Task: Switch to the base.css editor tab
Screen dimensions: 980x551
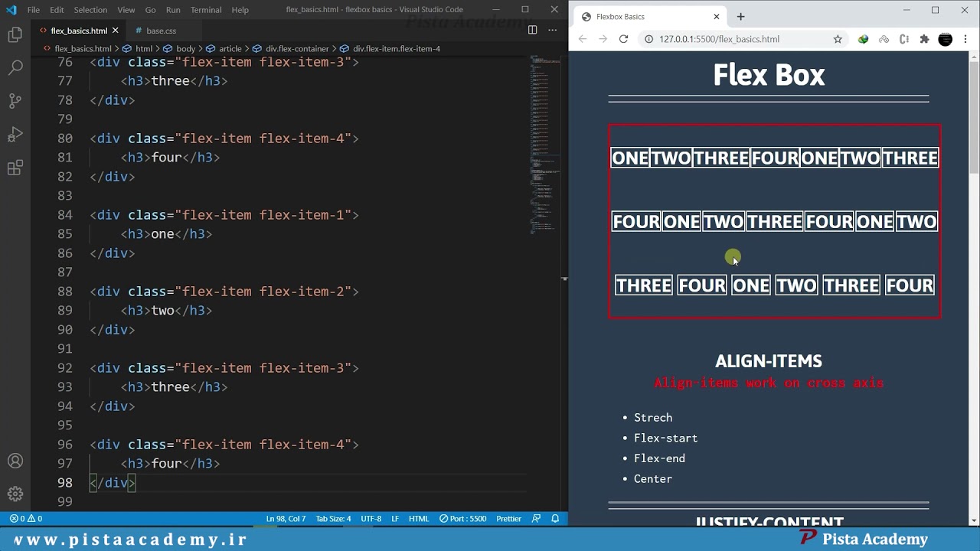Action: pos(161,31)
